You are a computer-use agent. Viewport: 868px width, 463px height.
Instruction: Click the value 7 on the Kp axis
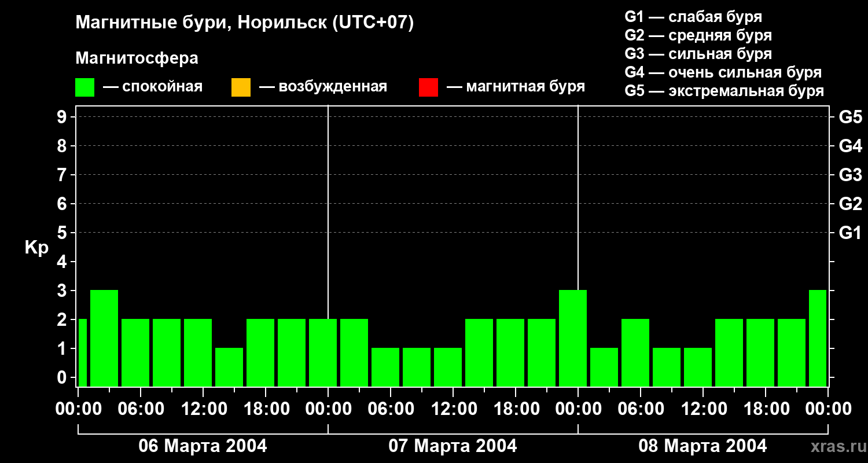pos(63,175)
